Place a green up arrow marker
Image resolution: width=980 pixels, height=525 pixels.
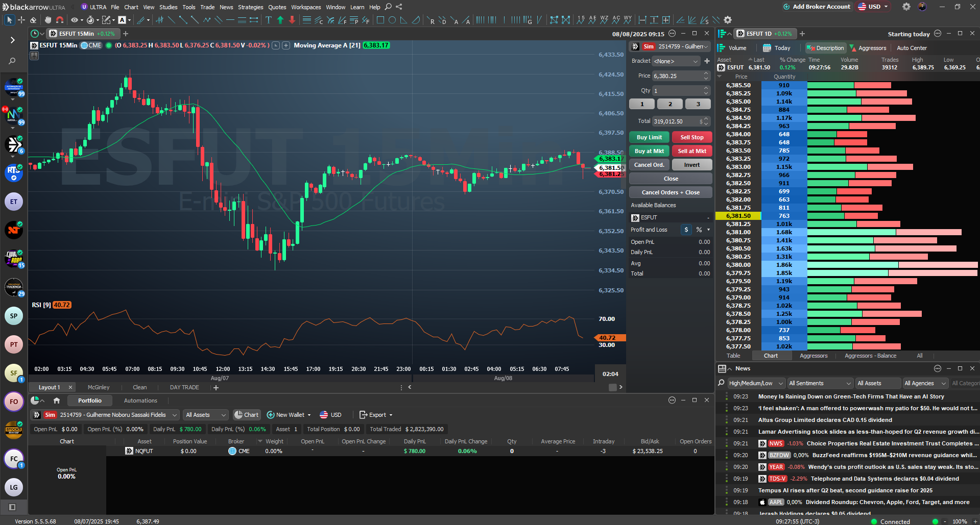point(280,20)
